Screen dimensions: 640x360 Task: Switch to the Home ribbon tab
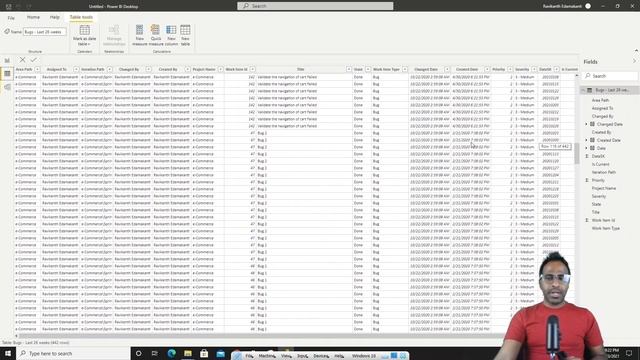pyautogui.click(x=33, y=17)
